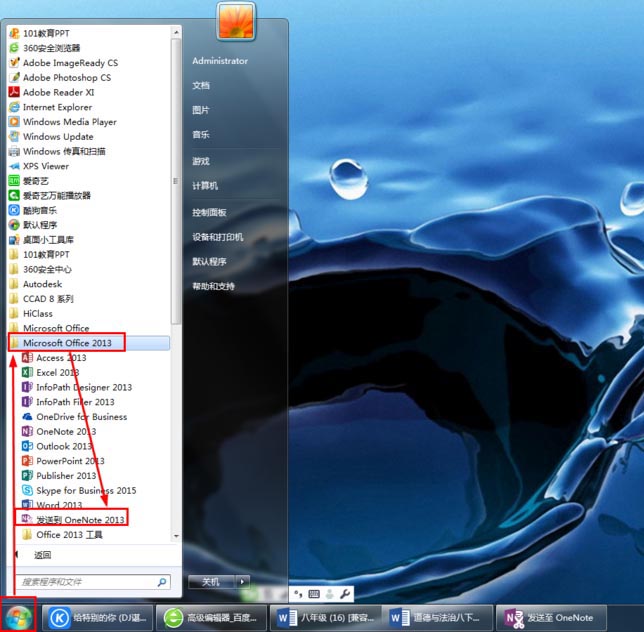Click 返回 to go back

click(x=42, y=555)
